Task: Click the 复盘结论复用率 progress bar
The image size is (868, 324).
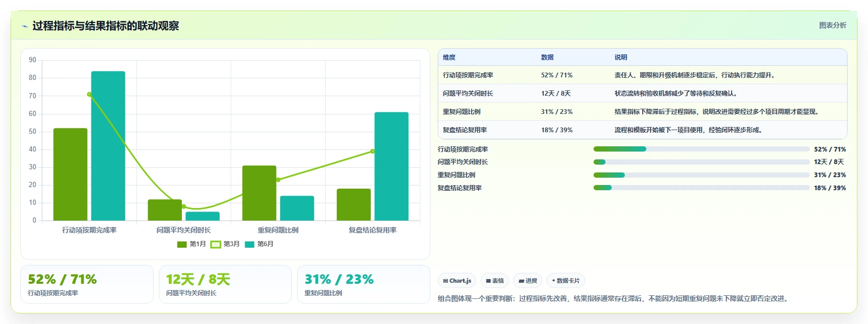Action: [x=701, y=188]
